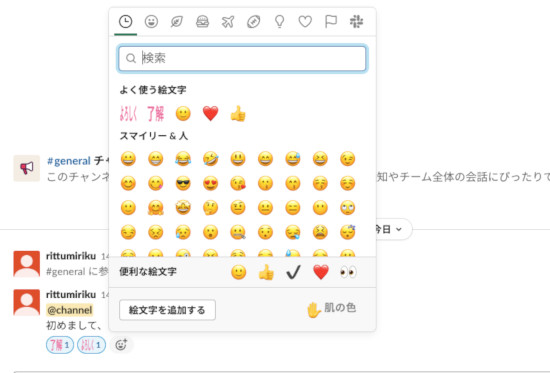The height and width of the screenshot is (373, 550).
Task: Choose eyes emoji in 便利な絵文字 row
Action: click(x=348, y=272)
